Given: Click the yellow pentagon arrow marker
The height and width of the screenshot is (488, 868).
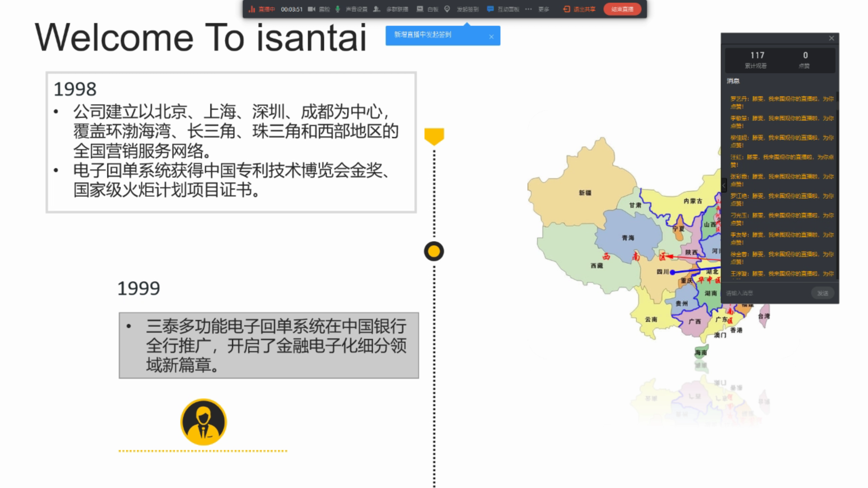Looking at the screenshot, I should [x=434, y=136].
